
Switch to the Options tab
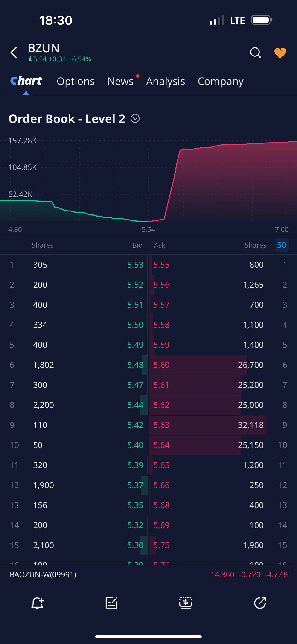tap(76, 81)
